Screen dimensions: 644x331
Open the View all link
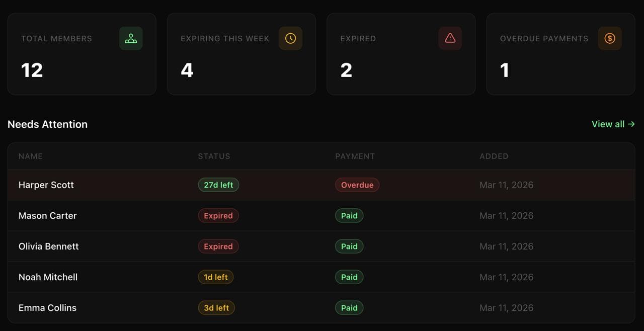coord(608,124)
